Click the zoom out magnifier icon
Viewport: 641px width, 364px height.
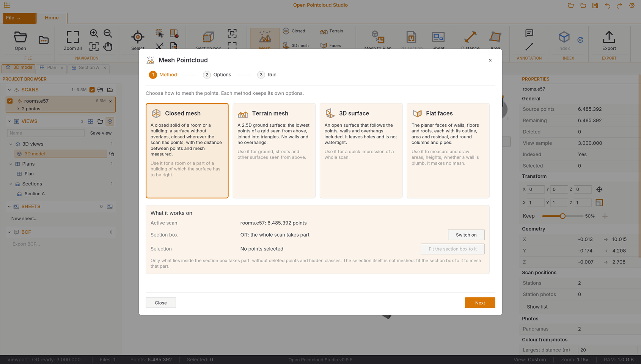[x=108, y=33]
